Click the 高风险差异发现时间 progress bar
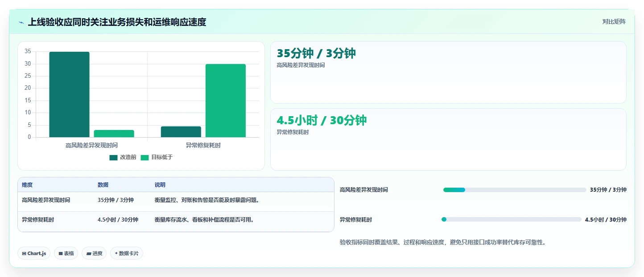The height and width of the screenshot is (277, 644). point(515,190)
